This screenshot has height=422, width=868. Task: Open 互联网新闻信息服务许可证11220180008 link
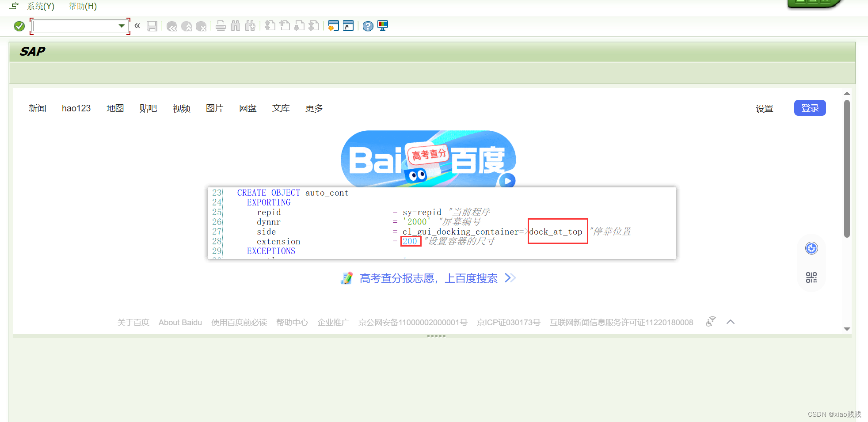621,323
